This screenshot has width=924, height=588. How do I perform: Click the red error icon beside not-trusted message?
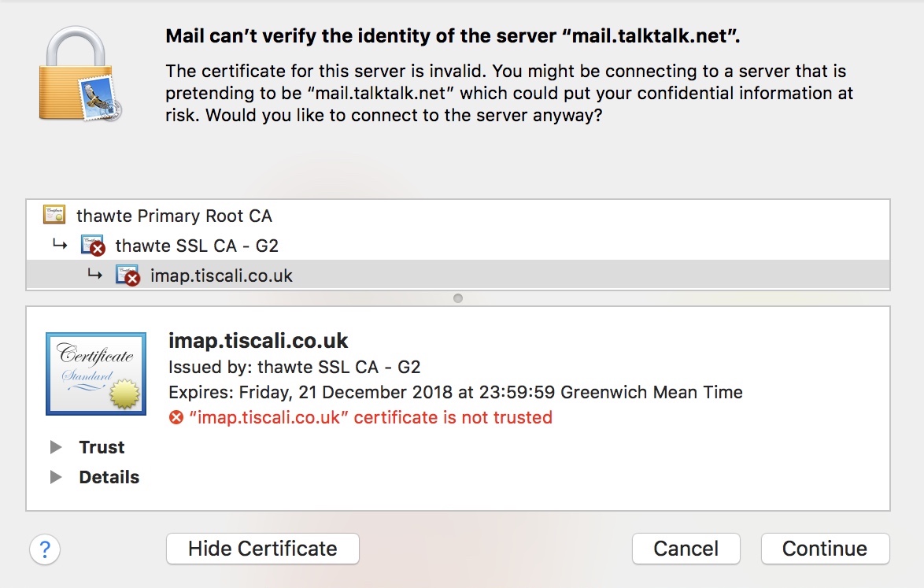[x=177, y=417]
